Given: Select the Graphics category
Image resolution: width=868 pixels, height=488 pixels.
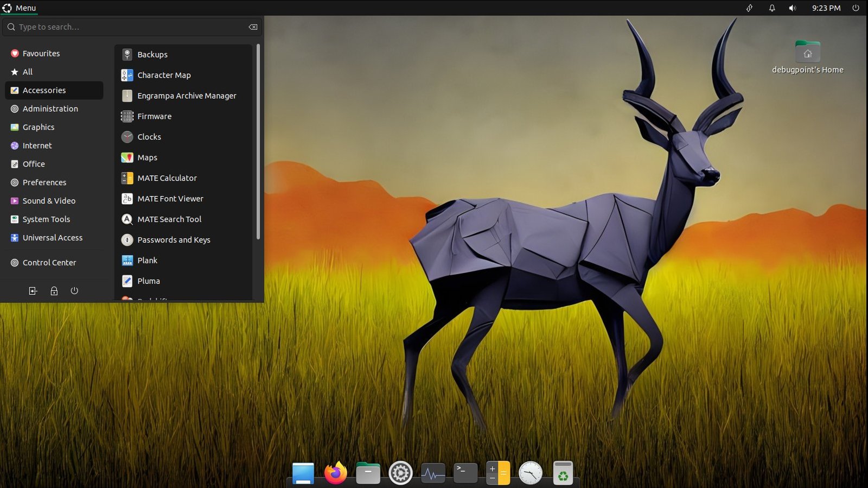Looking at the screenshot, I should [x=54, y=127].
